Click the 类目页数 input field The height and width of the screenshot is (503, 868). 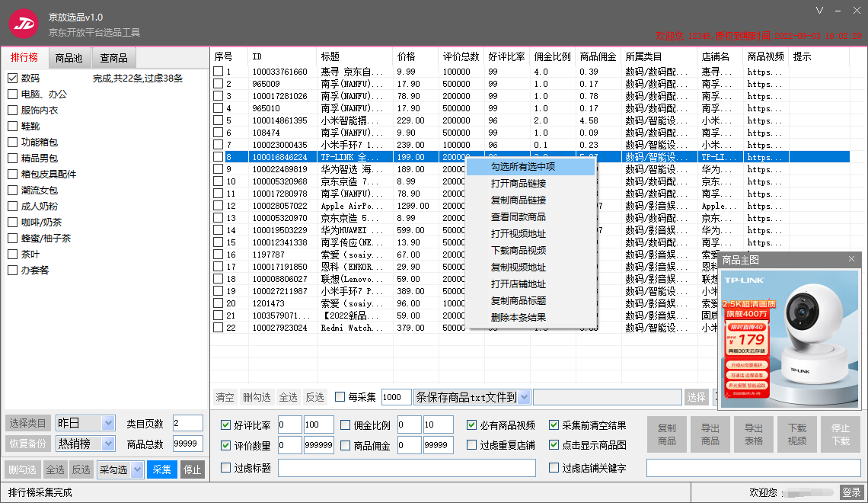click(187, 423)
